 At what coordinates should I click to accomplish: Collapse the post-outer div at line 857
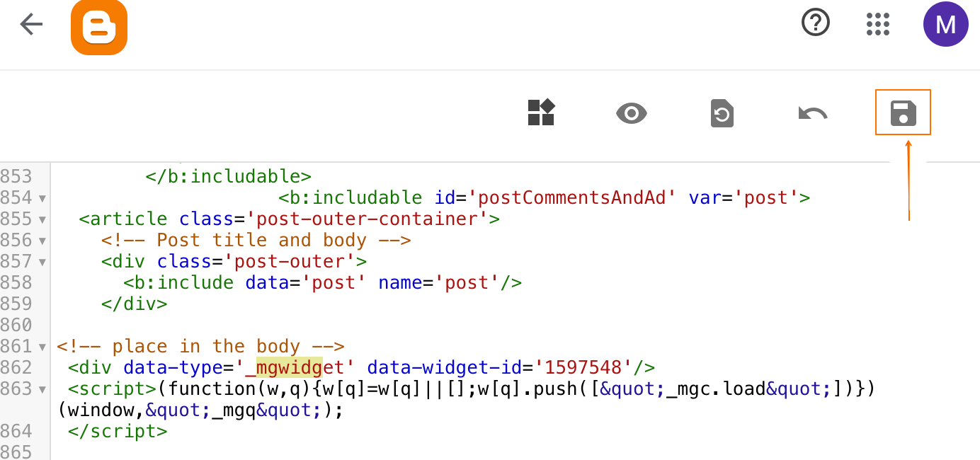point(43,262)
